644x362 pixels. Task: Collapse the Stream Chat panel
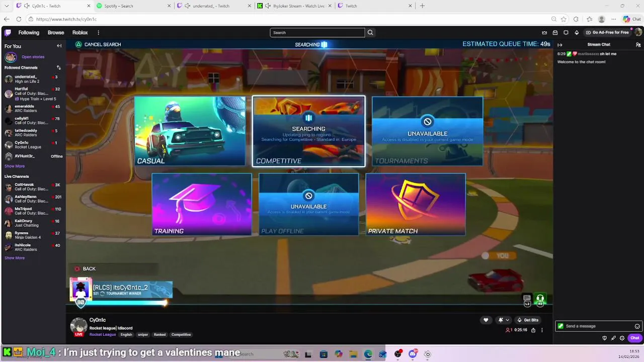click(x=559, y=45)
